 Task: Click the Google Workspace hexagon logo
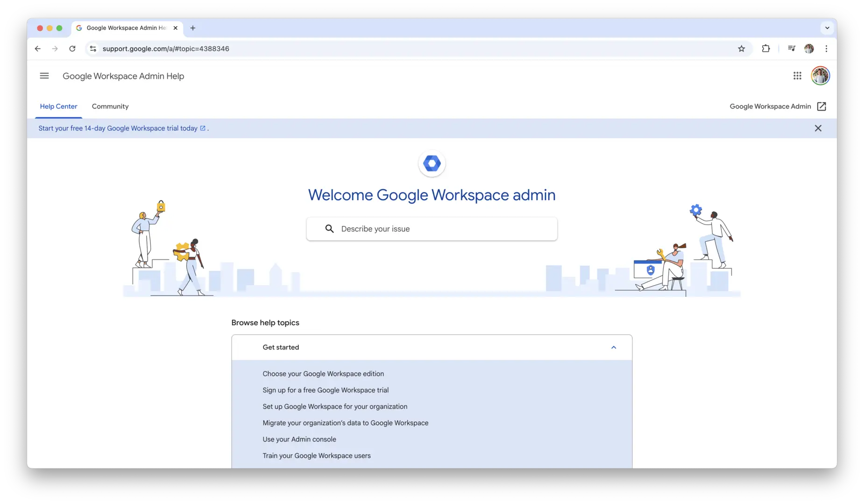[432, 163]
